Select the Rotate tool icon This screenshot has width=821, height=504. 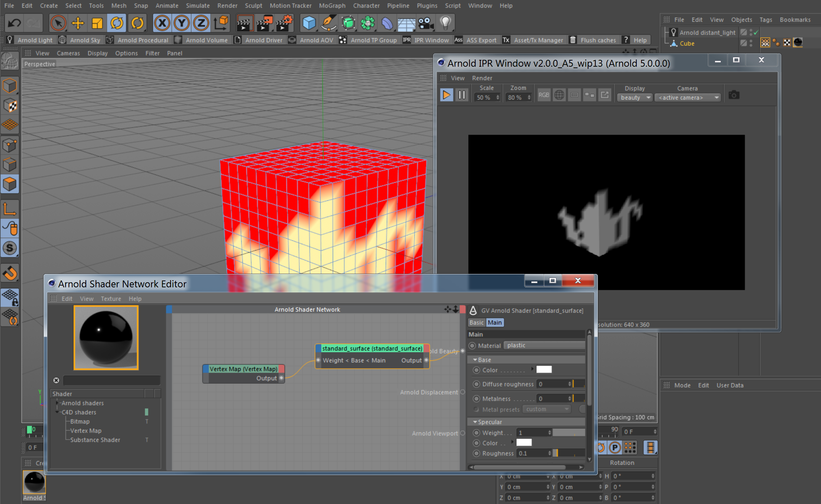pos(117,23)
